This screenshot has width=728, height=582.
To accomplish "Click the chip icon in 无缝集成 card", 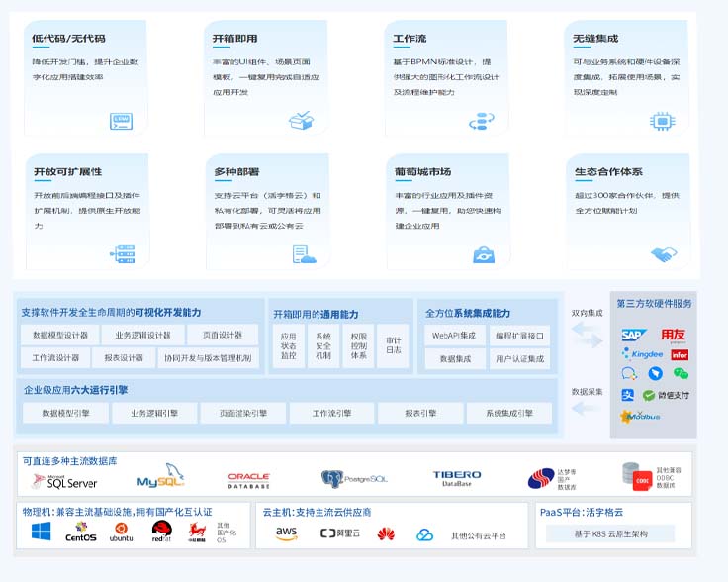I will point(662,121).
